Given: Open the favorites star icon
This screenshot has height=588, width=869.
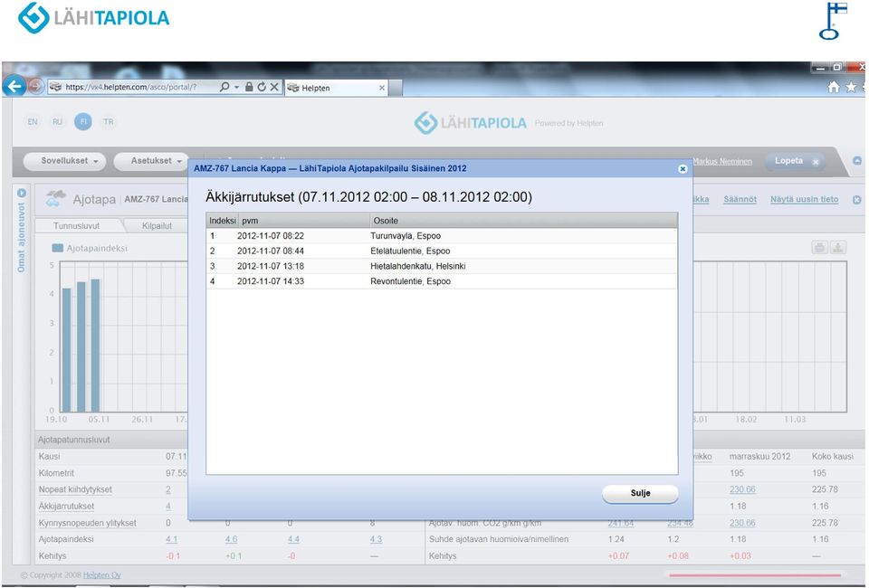Looking at the screenshot, I should pos(851,87).
